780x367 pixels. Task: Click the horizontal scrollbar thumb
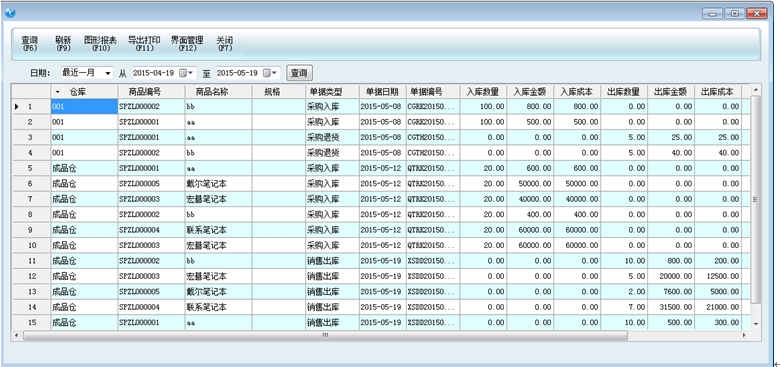pos(325,336)
